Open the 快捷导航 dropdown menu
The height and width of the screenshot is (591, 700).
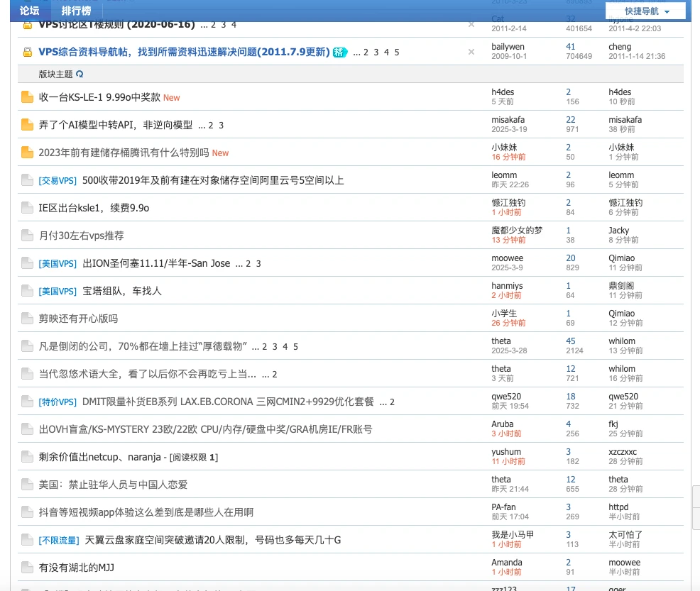(646, 11)
